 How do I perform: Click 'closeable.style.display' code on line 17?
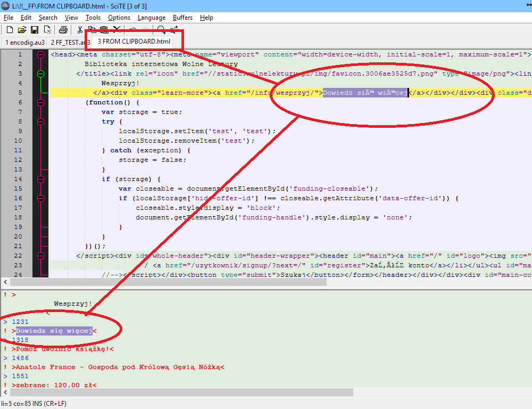coord(208,208)
